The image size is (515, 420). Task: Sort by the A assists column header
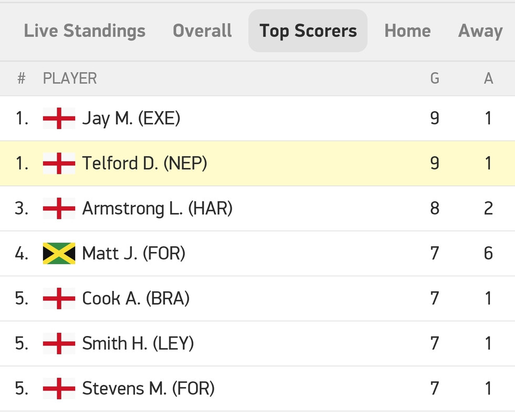488,78
